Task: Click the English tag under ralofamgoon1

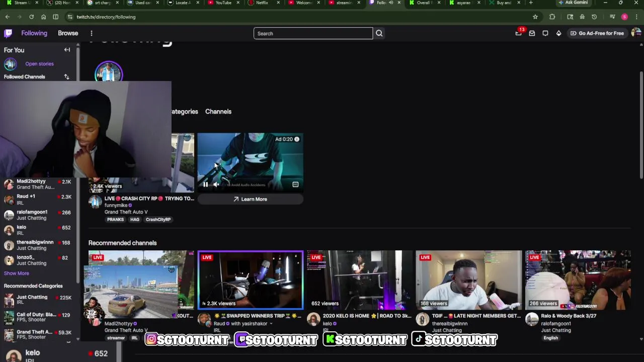Action: pyautogui.click(x=550, y=338)
